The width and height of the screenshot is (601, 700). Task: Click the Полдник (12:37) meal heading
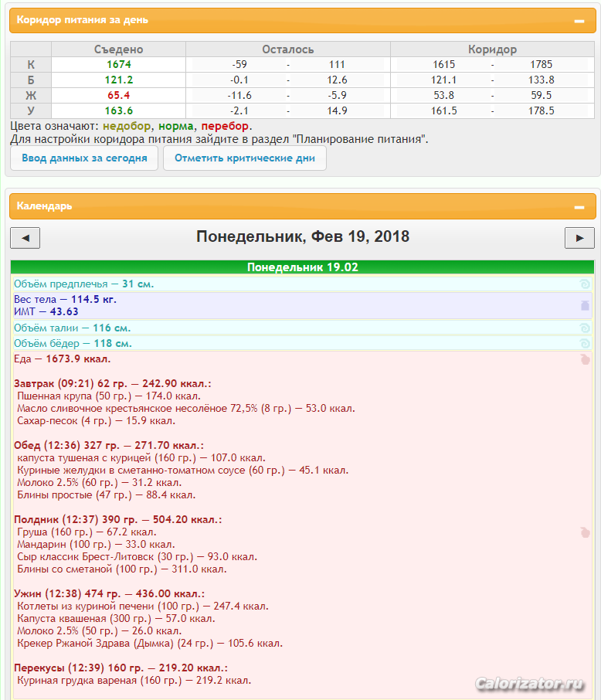coord(118,519)
